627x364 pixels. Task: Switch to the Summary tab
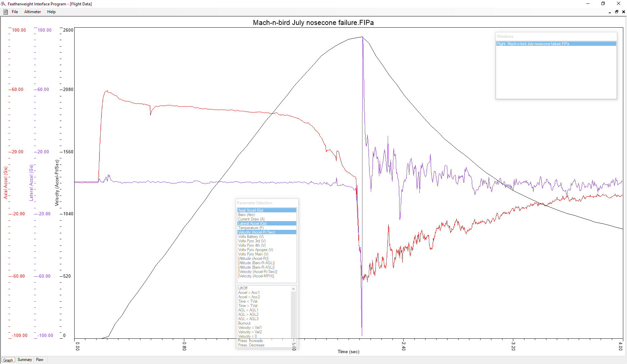tap(25, 360)
